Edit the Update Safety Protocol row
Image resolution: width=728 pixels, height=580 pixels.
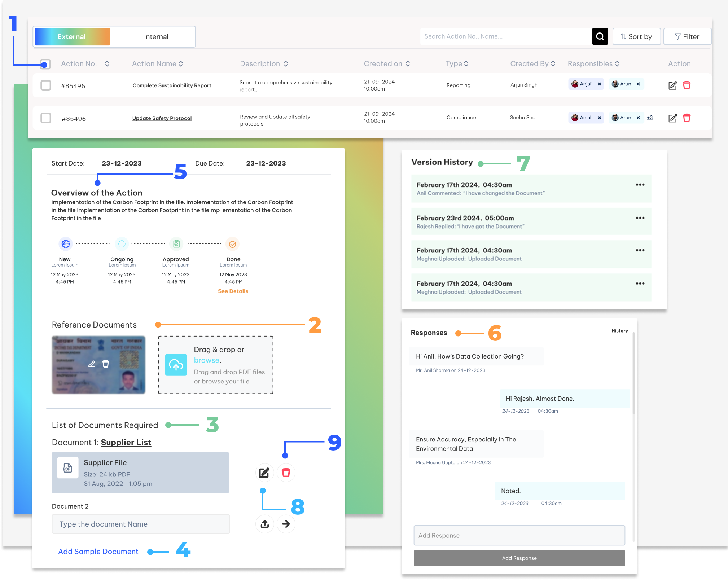[x=672, y=118]
